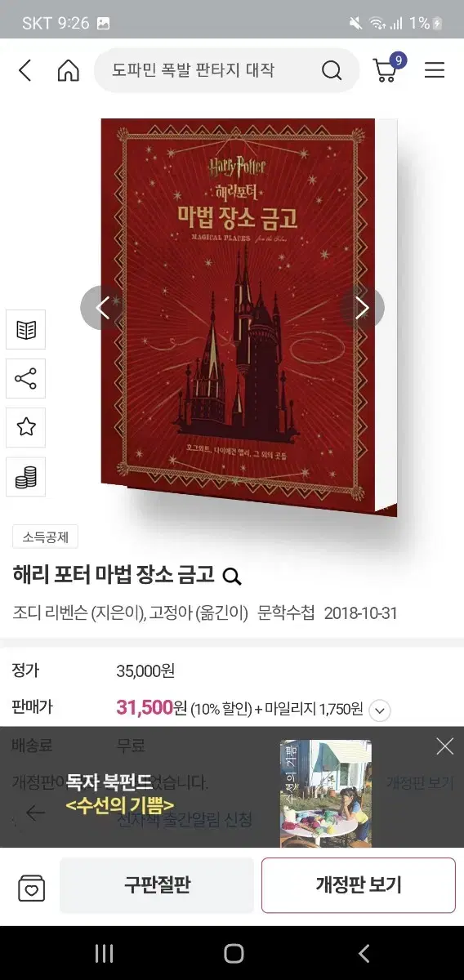This screenshot has height=980, width=464.
Task: Open the book preview icon in sidebar
Action: pos(26,330)
